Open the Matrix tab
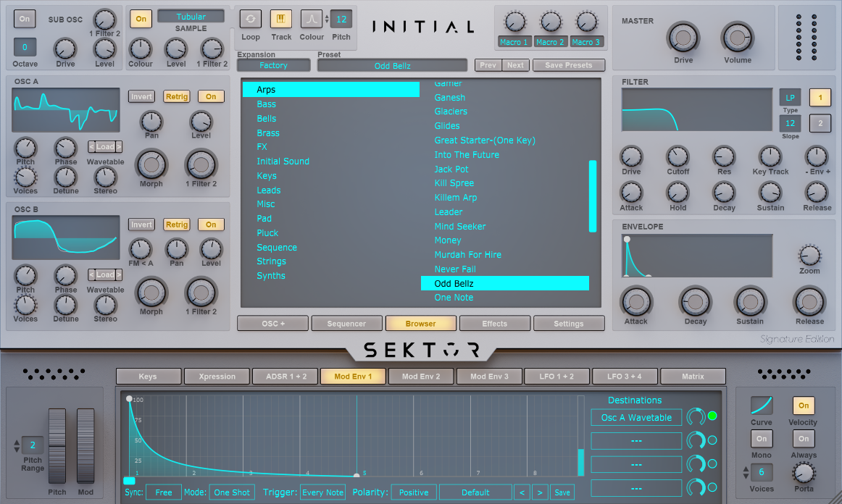 693,377
